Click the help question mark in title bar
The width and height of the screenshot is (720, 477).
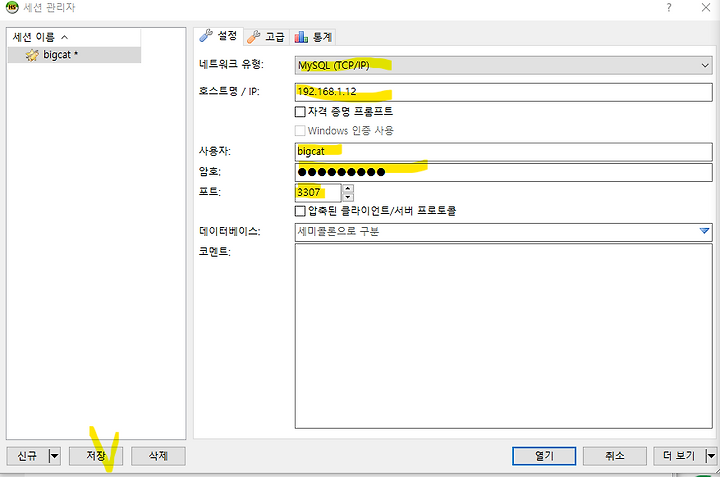[669, 7]
